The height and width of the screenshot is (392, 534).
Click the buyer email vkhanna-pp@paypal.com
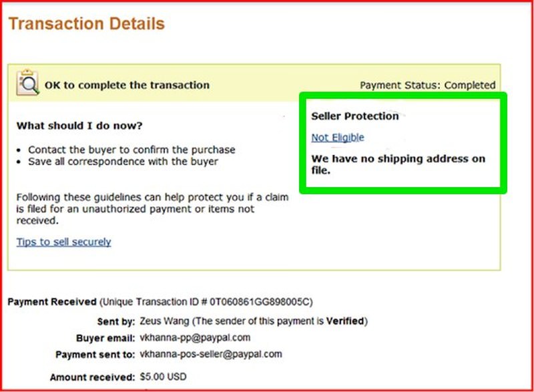coord(195,337)
